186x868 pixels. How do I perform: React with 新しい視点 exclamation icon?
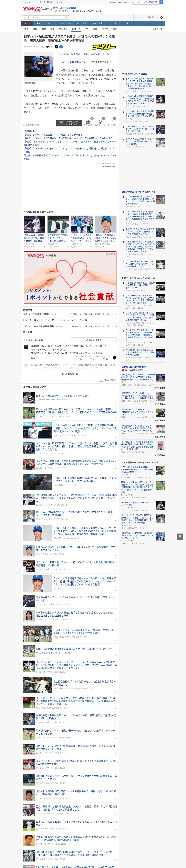point(112,122)
